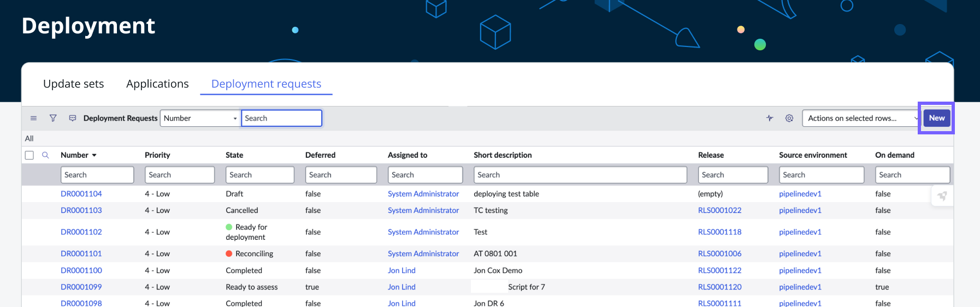
Task: Sort by the On demand column header
Action: 895,155
